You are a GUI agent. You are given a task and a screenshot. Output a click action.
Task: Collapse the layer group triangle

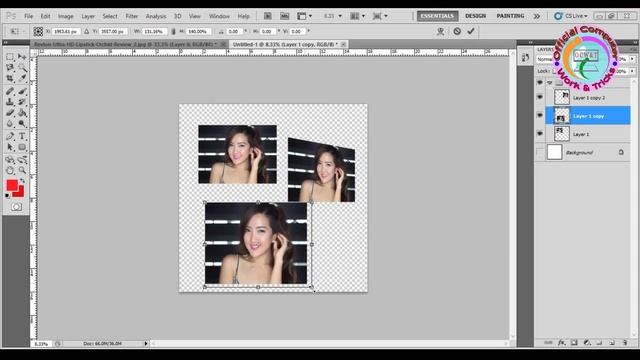pos(549,82)
